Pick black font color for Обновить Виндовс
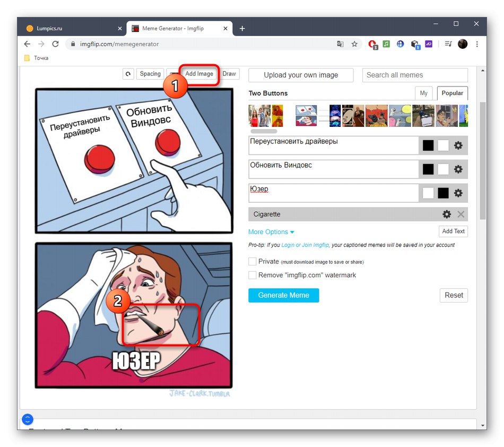Viewport: 504px width, 447px height. (x=428, y=169)
